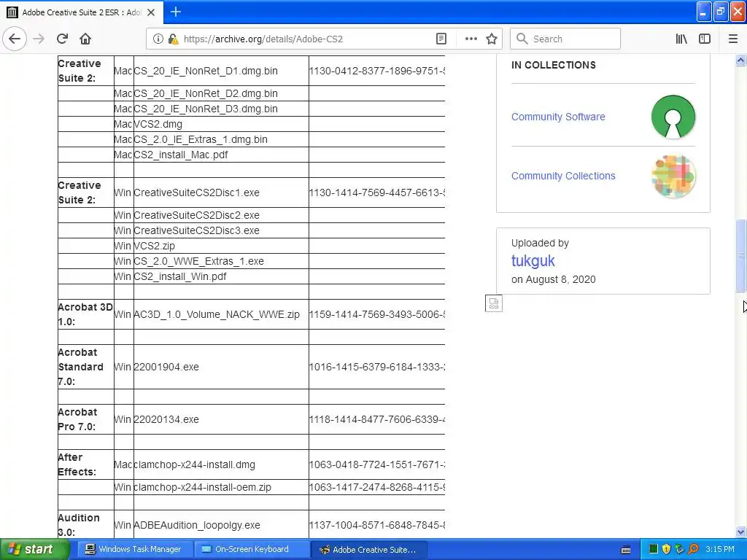747x560 pixels.
Task: Show site information icon in address bar
Action: point(158,39)
